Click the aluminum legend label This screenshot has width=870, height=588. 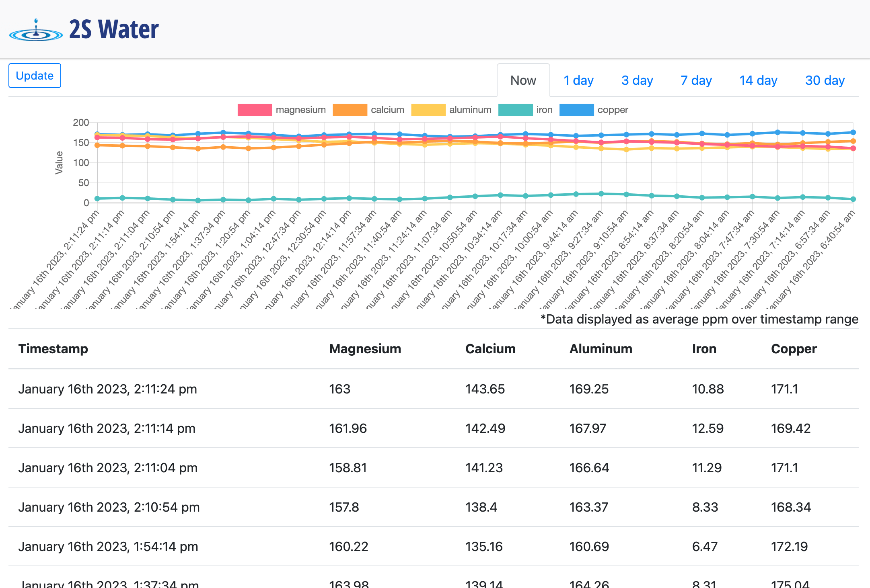(470, 110)
